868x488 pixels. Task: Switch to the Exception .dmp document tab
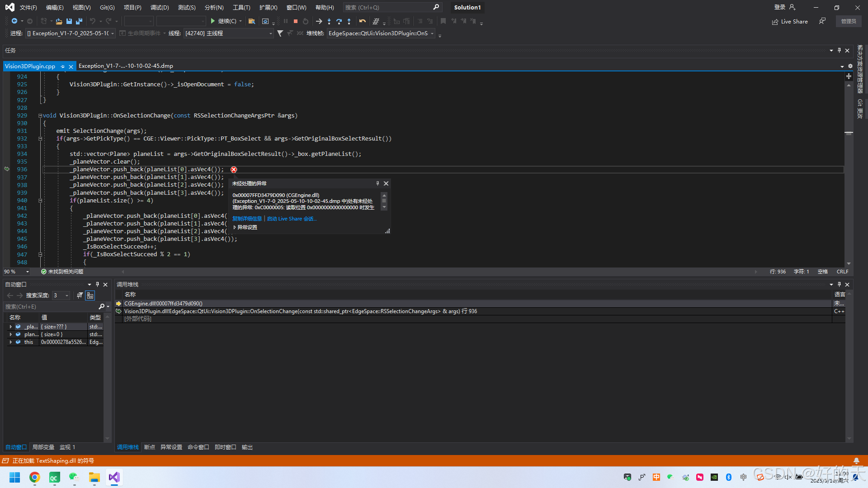click(x=126, y=66)
